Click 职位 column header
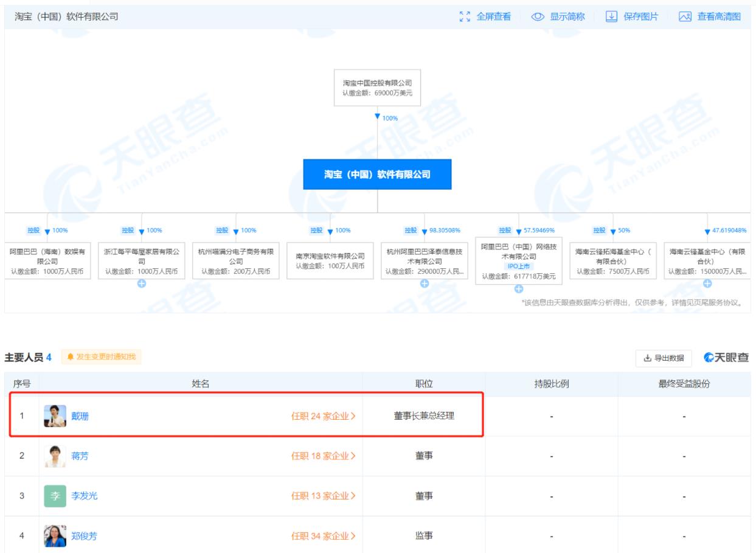The width and height of the screenshot is (756, 553). coord(424,383)
